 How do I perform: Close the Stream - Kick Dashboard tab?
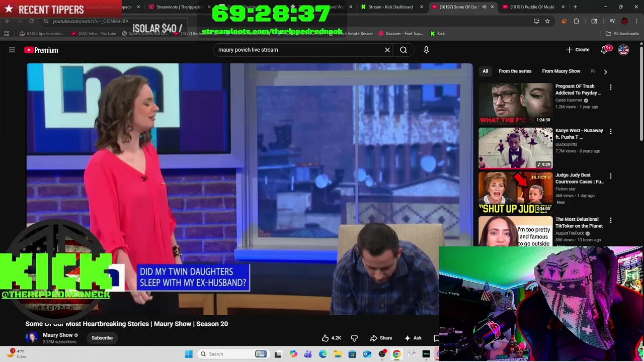tap(422, 7)
